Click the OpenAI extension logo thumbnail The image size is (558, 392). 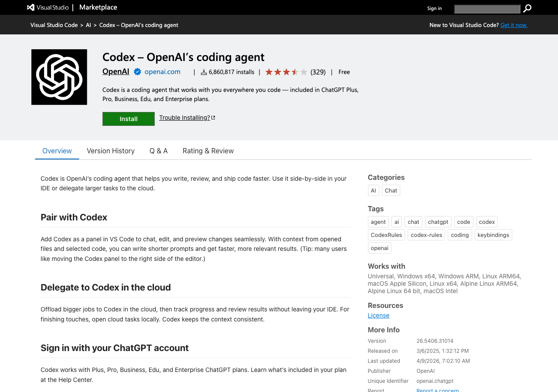(59, 77)
